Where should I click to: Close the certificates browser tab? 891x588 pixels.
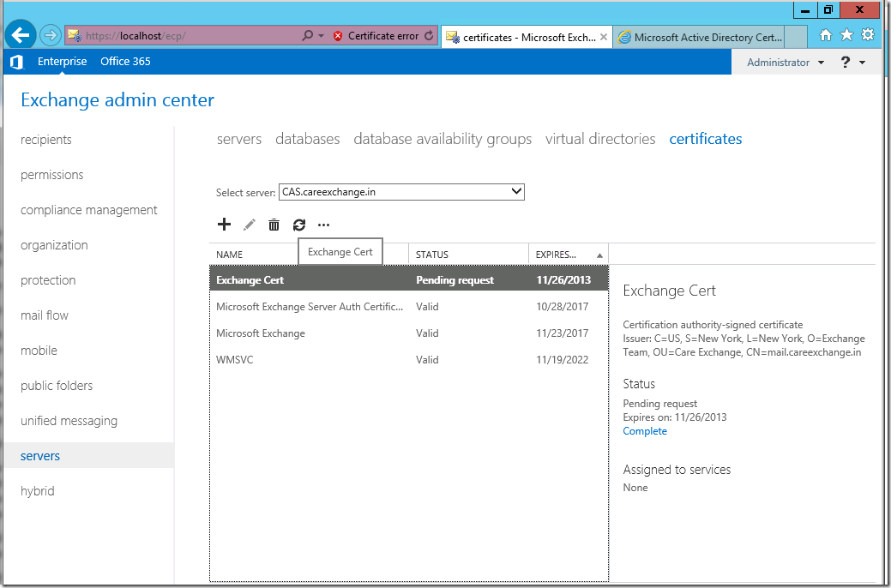coord(604,38)
